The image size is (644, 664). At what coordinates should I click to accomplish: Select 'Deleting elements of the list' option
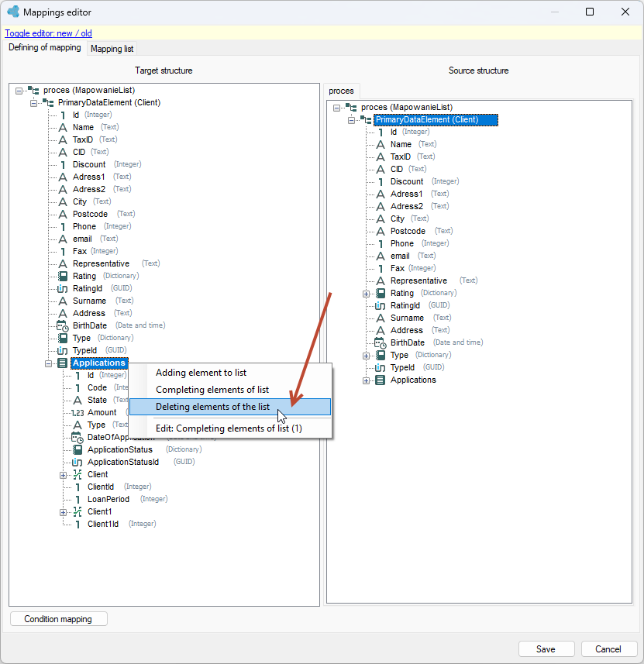coord(230,407)
